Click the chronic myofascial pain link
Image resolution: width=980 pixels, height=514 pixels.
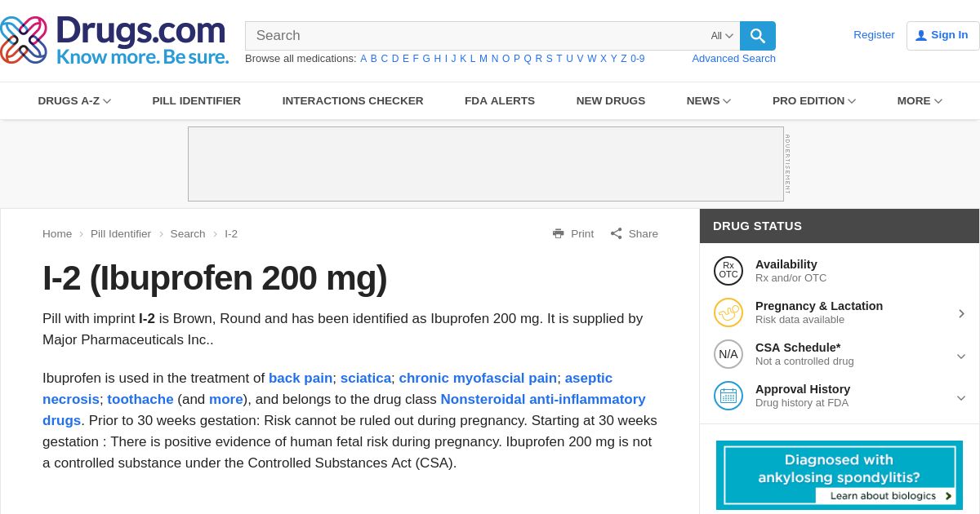[478, 379]
